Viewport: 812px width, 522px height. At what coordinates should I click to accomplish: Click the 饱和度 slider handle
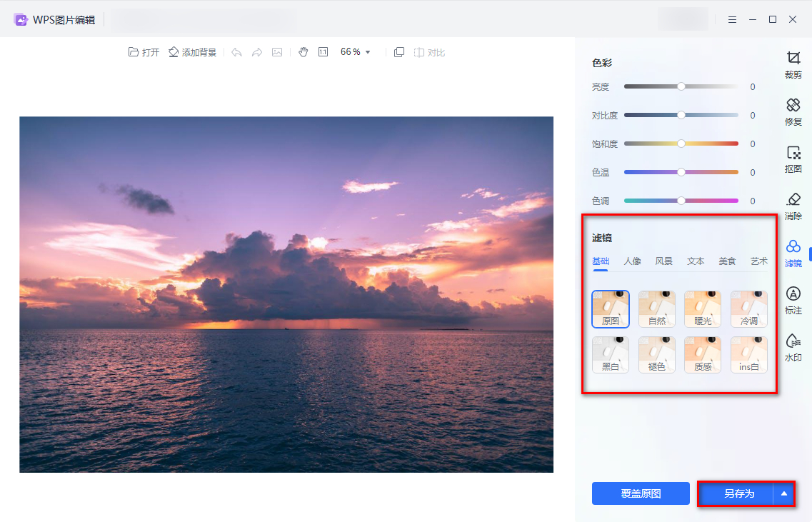click(681, 144)
